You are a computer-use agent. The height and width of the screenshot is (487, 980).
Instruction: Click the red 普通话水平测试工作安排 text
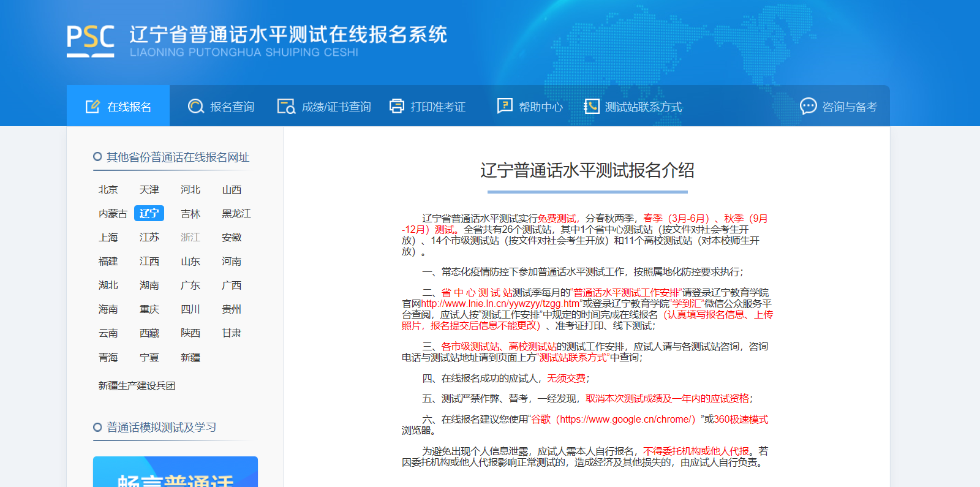(626, 293)
